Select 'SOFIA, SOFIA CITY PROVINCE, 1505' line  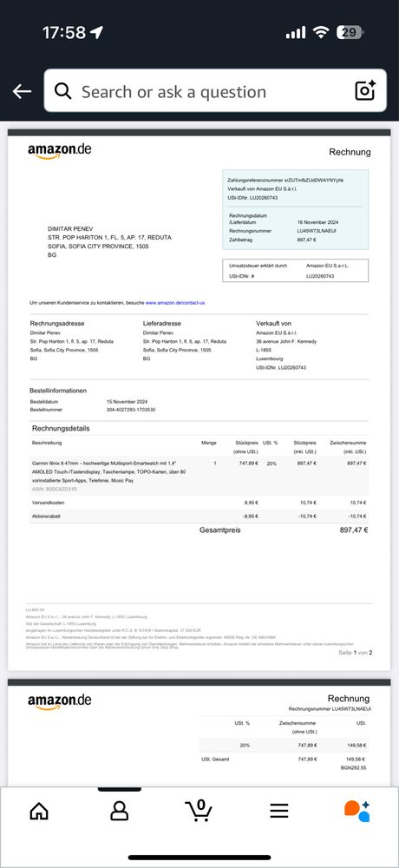point(98,247)
